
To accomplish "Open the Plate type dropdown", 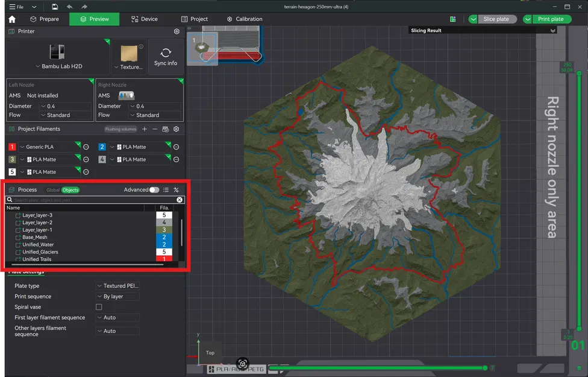I will point(117,285).
